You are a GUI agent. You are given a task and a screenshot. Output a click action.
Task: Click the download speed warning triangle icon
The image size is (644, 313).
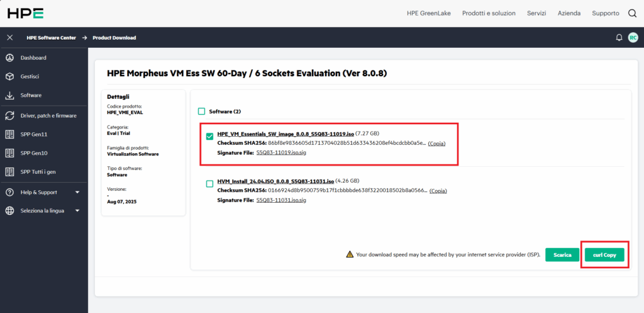(x=350, y=254)
